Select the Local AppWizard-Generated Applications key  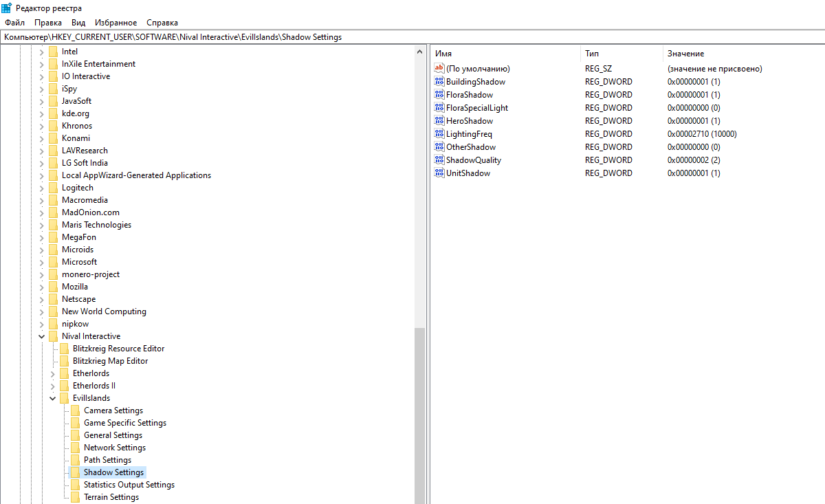tap(136, 175)
